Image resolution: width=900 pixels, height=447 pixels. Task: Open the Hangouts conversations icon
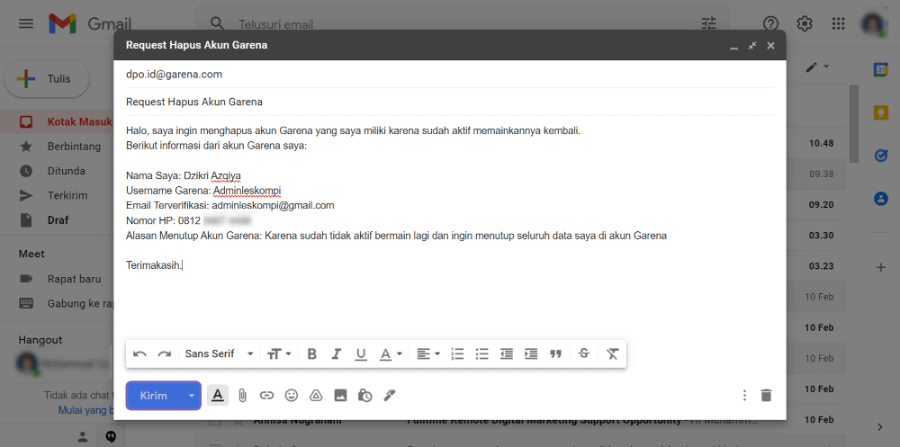tap(111, 437)
